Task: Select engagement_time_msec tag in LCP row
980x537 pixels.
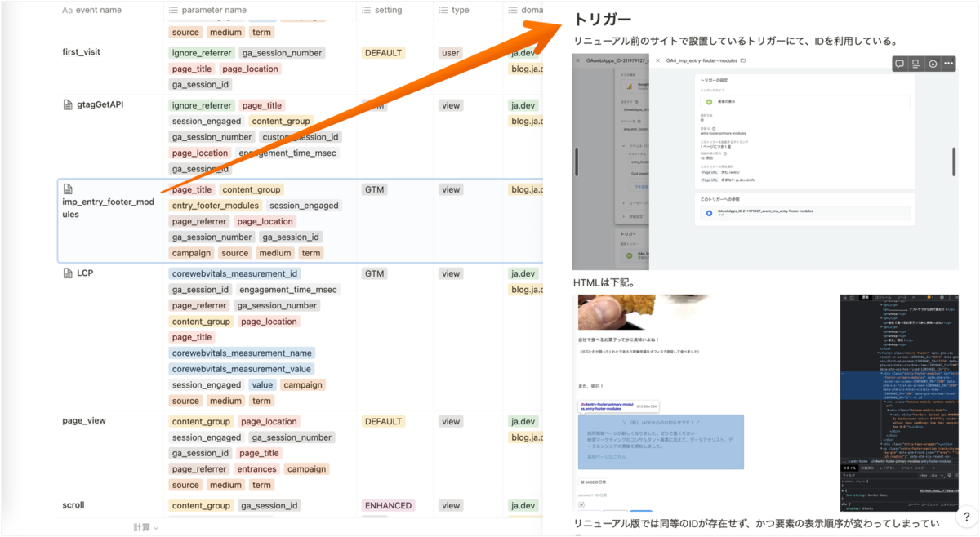Action: click(x=287, y=290)
